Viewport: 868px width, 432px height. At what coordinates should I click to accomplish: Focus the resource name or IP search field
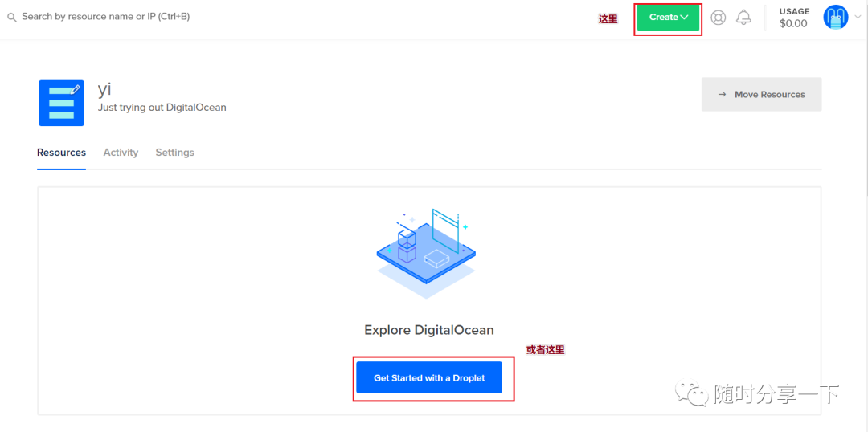106,17
